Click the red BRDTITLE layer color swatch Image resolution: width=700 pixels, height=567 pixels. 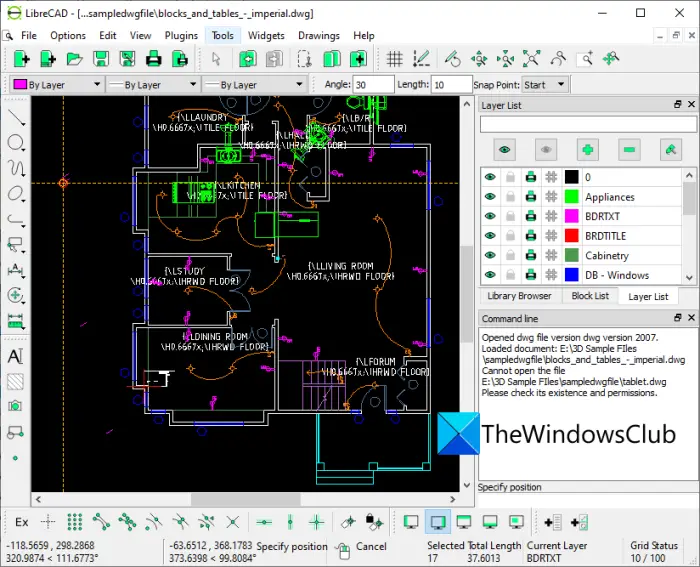tap(571, 236)
